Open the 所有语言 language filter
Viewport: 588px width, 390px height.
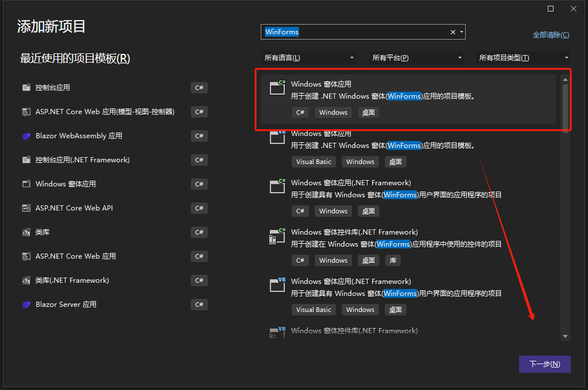point(308,58)
